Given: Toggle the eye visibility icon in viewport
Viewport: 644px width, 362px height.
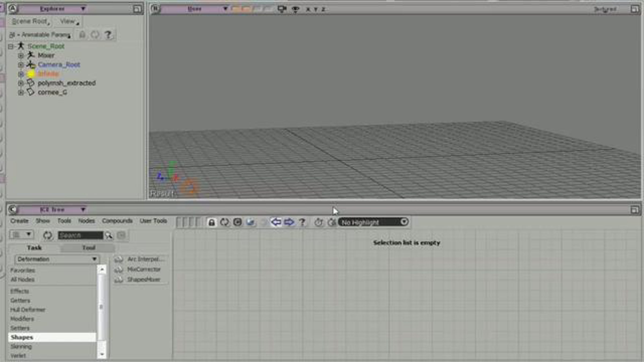Looking at the screenshot, I should [x=295, y=9].
